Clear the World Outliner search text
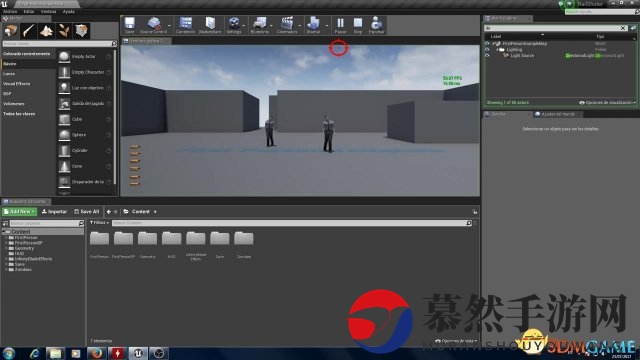The image size is (640, 360). [623, 28]
